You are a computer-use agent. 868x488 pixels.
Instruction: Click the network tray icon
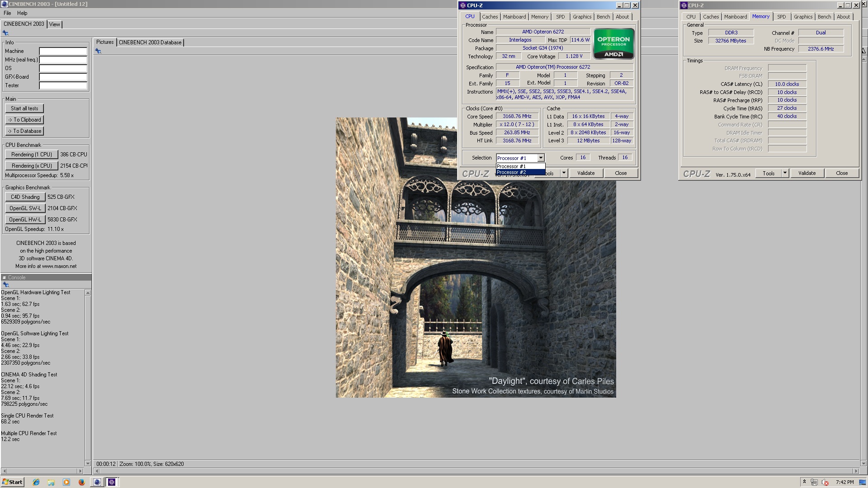pyautogui.click(x=814, y=482)
